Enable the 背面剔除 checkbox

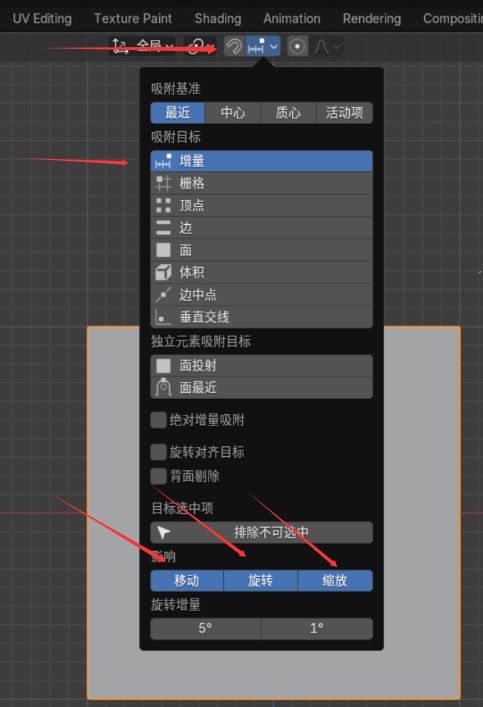click(x=158, y=476)
